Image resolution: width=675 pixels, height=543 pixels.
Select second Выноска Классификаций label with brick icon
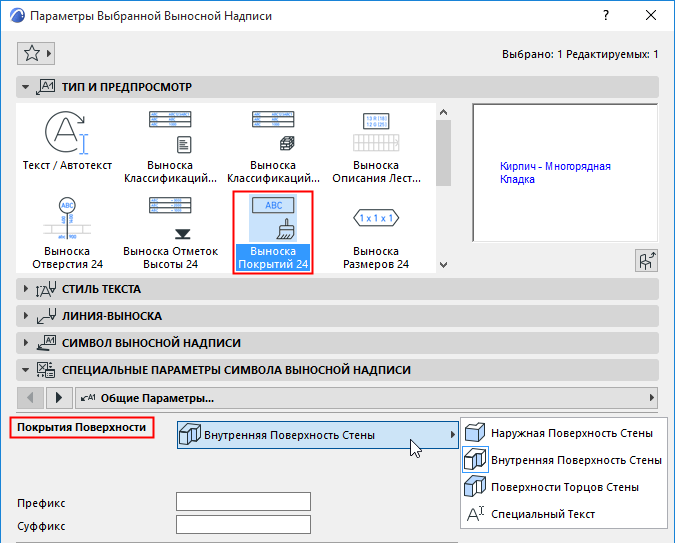(273, 146)
